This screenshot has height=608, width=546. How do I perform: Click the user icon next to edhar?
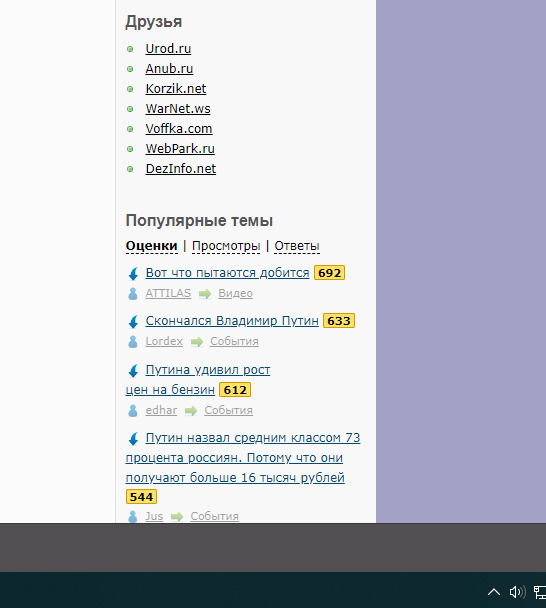click(133, 411)
